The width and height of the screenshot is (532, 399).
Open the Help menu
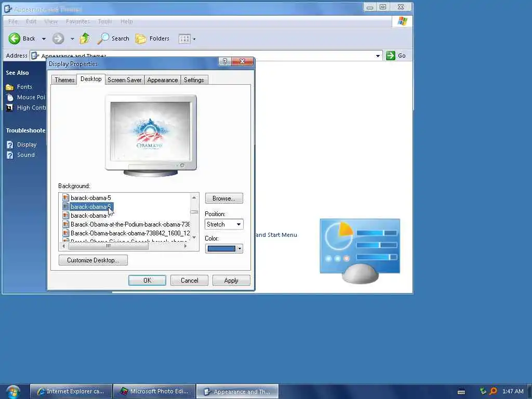[x=127, y=21]
